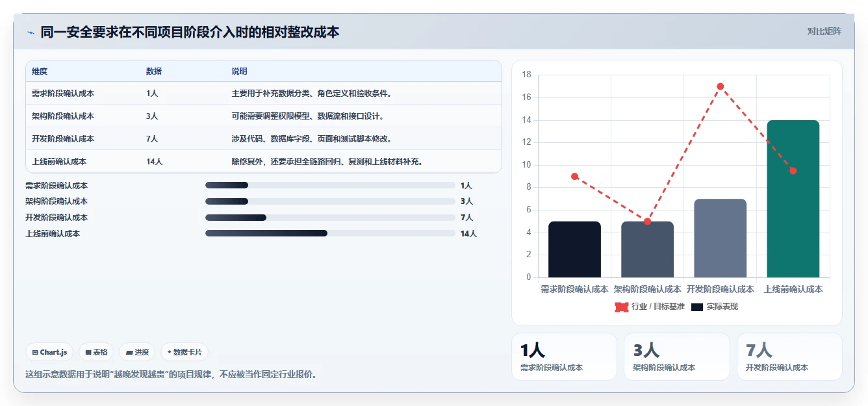The height and width of the screenshot is (406, 868).
Task: Click the 对比矩阵 label in the header
Action: point(824,32)
